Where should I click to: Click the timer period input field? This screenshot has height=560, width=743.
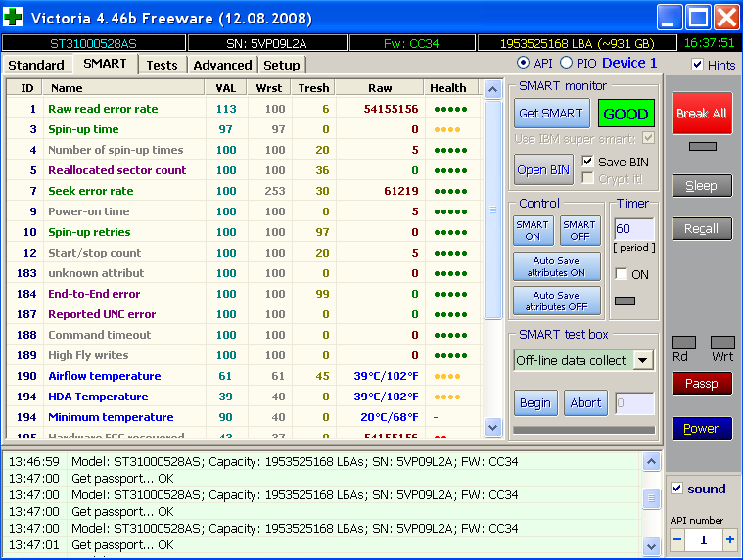click(632, 229)
